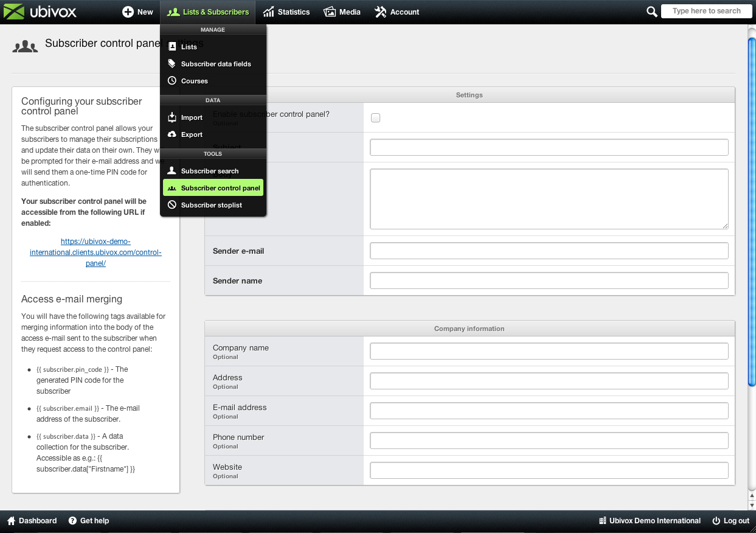The image size is (756, 533).
Task: Select Import under Data
Action: click(213, 117)
